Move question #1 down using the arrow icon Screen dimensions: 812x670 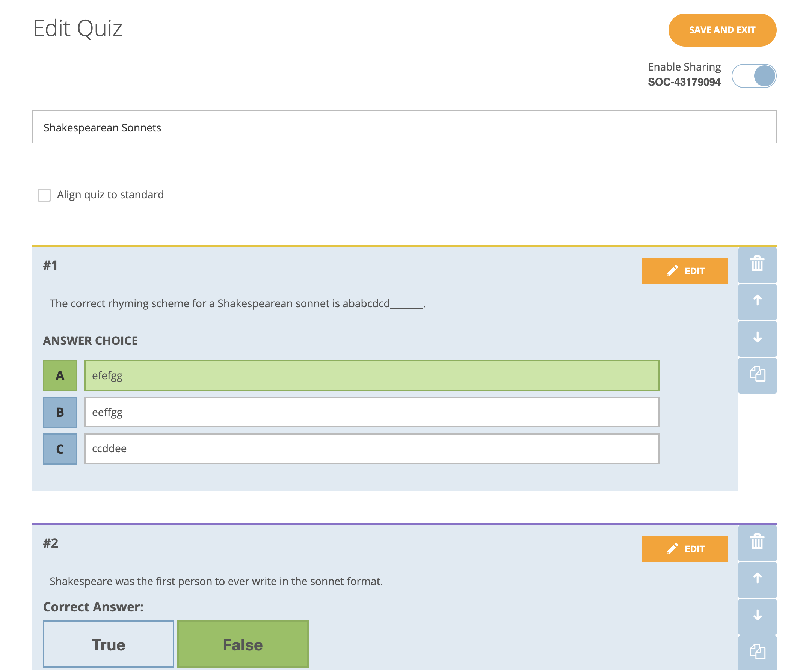click(x=757, y=338)
